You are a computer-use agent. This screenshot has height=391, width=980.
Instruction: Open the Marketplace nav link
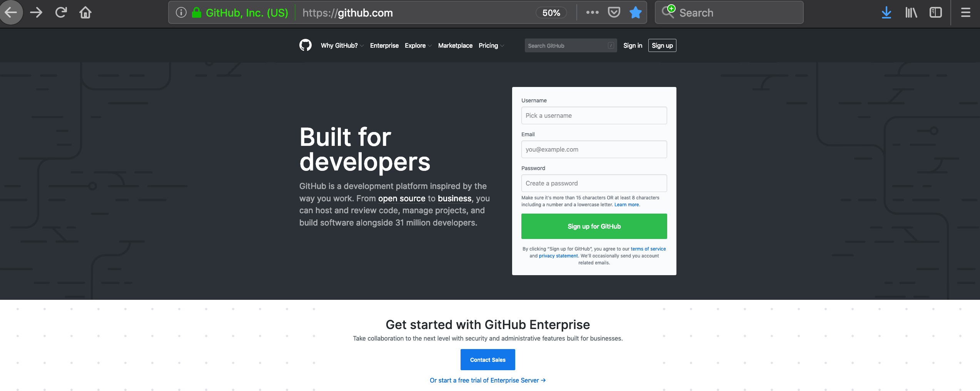pos(455,45)
